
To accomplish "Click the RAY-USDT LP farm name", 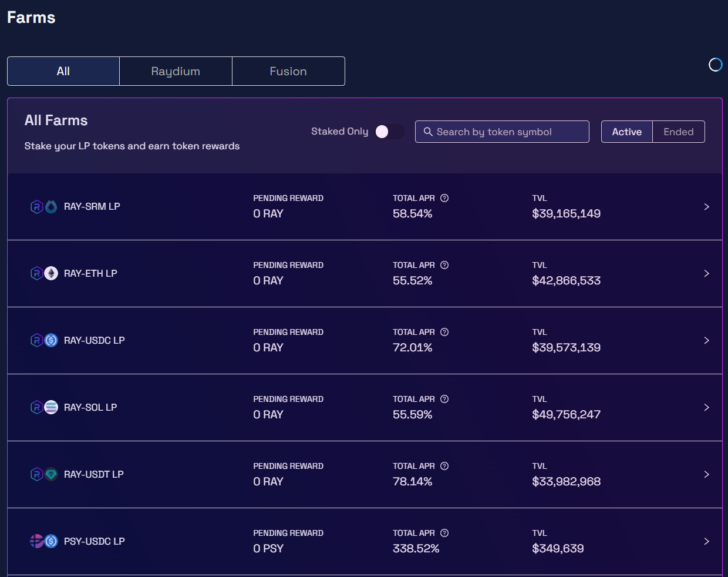I will [94, 475].
